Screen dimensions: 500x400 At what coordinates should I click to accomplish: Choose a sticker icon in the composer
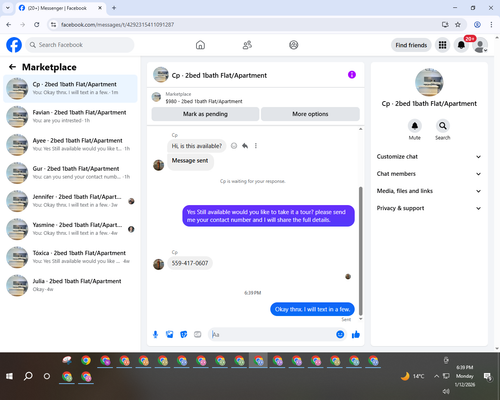point(184,334)
